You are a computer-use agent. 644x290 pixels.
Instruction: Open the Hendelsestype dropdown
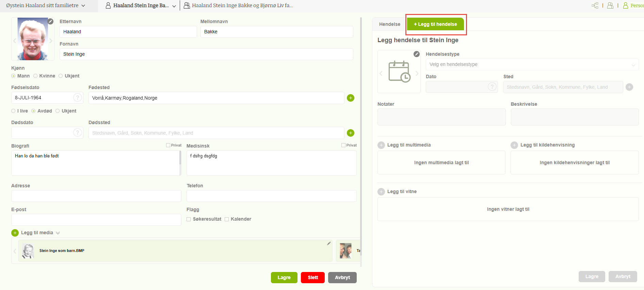click(532, 65)
